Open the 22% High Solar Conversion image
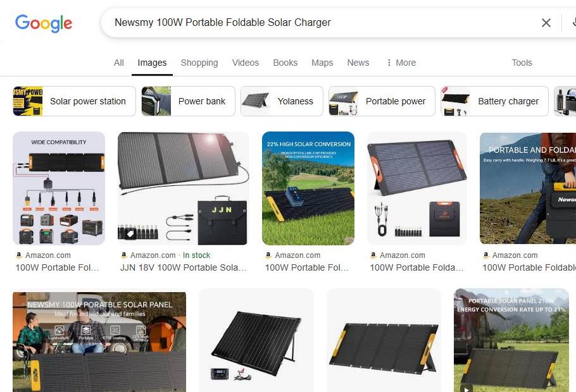Screen dimensions: 576x392 pos(308,188)
